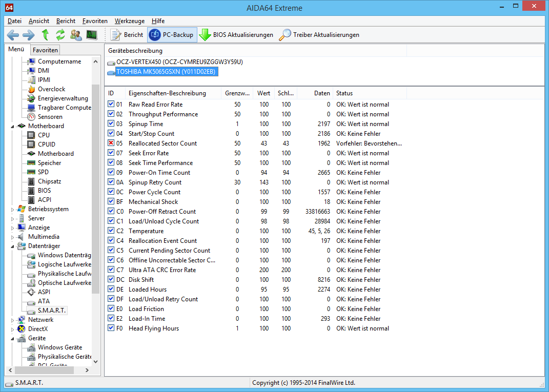Expand the Betriebssystem tree node
549x392 pixels.
point(13,209)
